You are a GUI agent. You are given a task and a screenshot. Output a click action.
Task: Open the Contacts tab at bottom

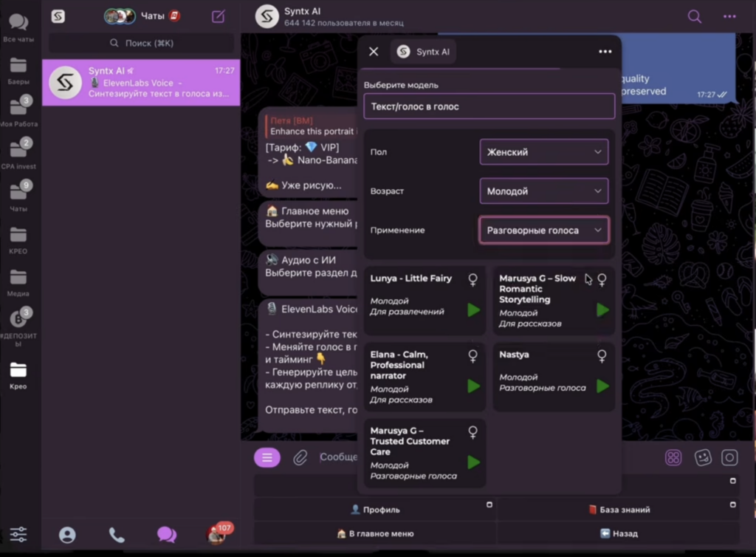click(x=67, y=535)
